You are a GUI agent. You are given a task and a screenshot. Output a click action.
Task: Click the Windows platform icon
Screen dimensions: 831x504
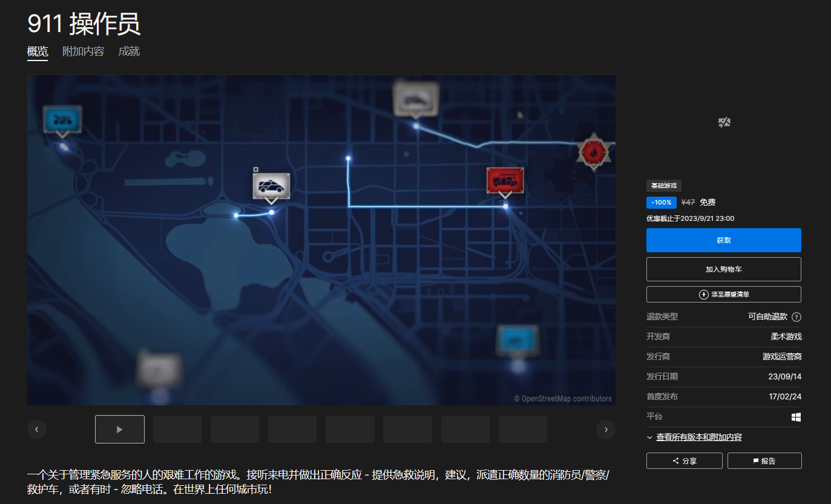click(x=796, y=417)
